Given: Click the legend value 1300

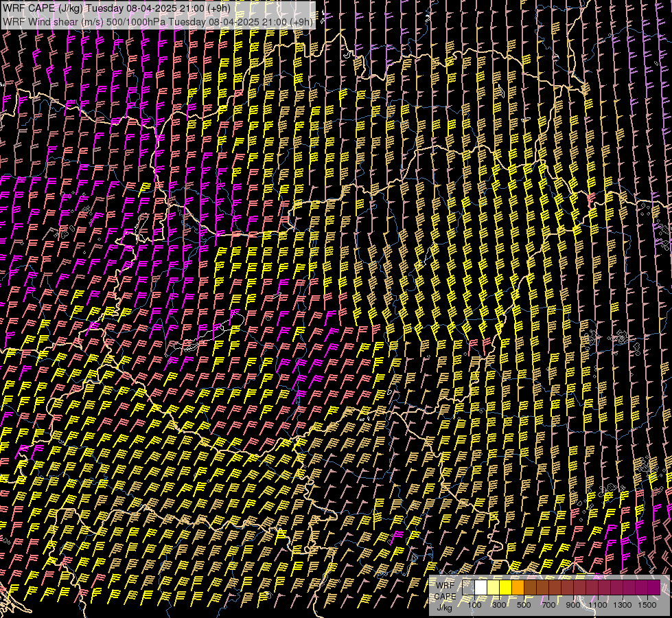Looking at the screenshot, I should coord(623,605).
